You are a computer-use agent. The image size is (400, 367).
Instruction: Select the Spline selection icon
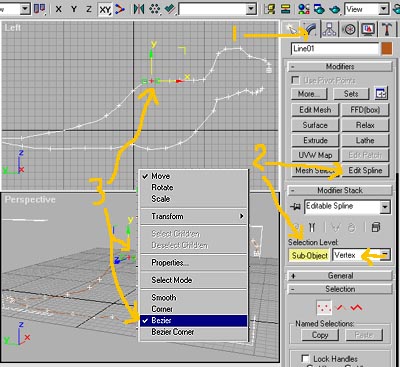(x=356, y=307)
